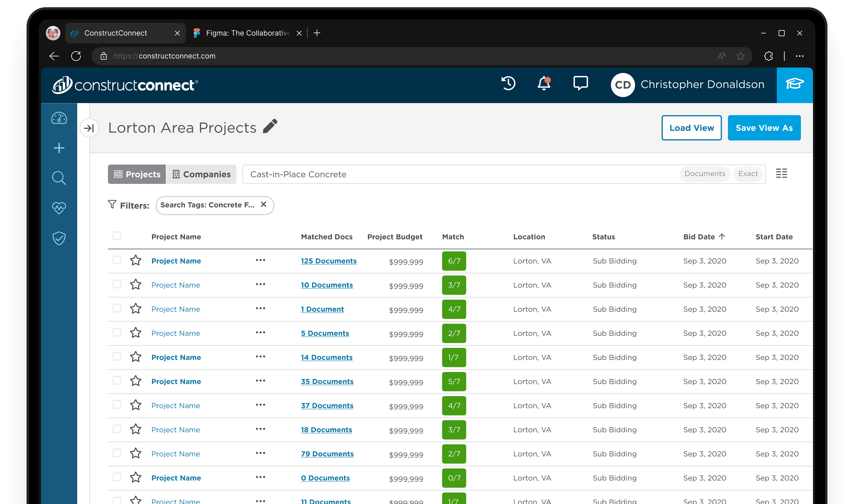Open the heart pulse icon in sidebar
Viewport: 854px width, 504px height.
coord(59,208)
